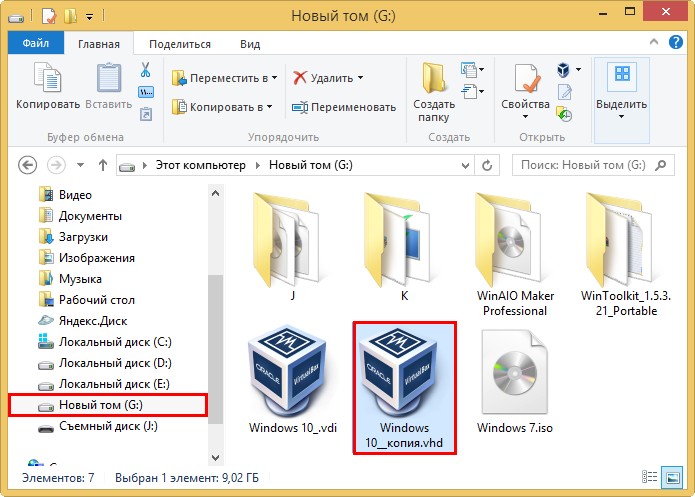
Task: Select the WinAIO Maker Professional folder
Action: tap(515, 255)
